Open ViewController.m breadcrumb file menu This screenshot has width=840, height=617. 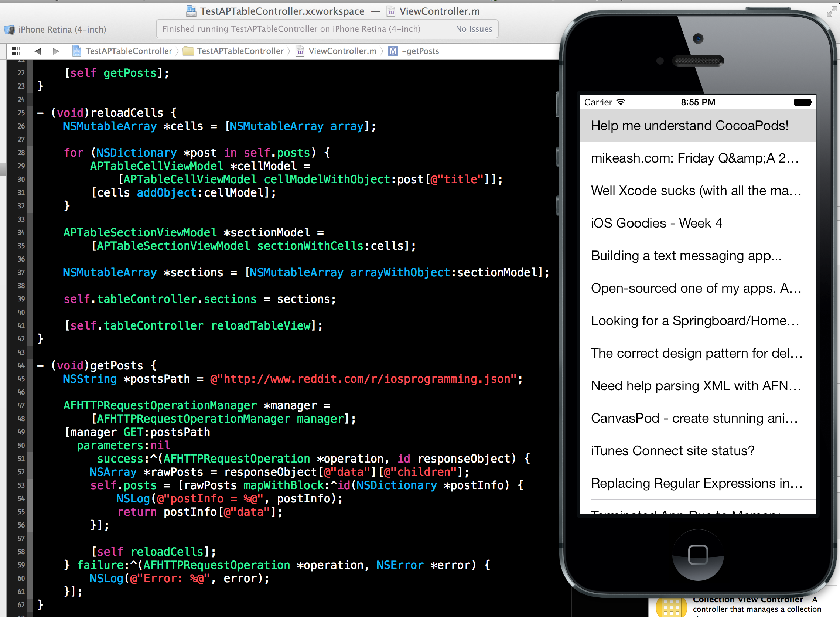[x=342, y=51]
